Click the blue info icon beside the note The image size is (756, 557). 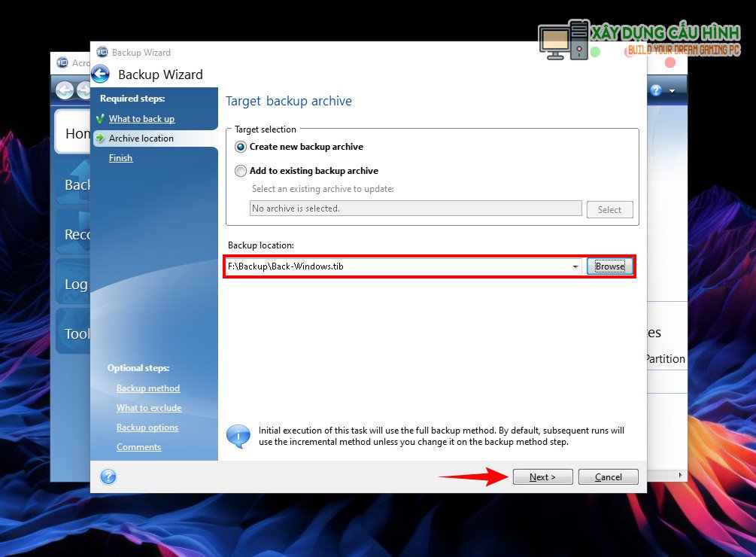coord(238,436)
